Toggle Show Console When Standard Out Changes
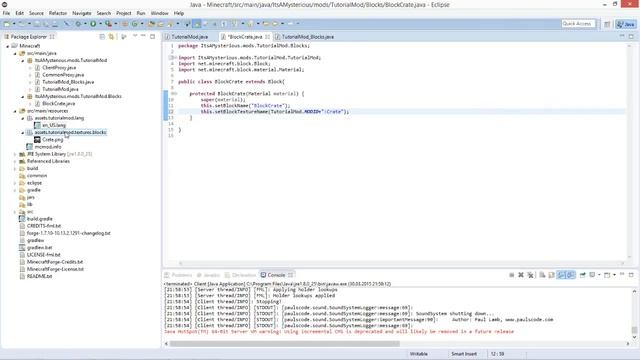Viewport: 640px width, 360px height. click(x=561, y=275)
